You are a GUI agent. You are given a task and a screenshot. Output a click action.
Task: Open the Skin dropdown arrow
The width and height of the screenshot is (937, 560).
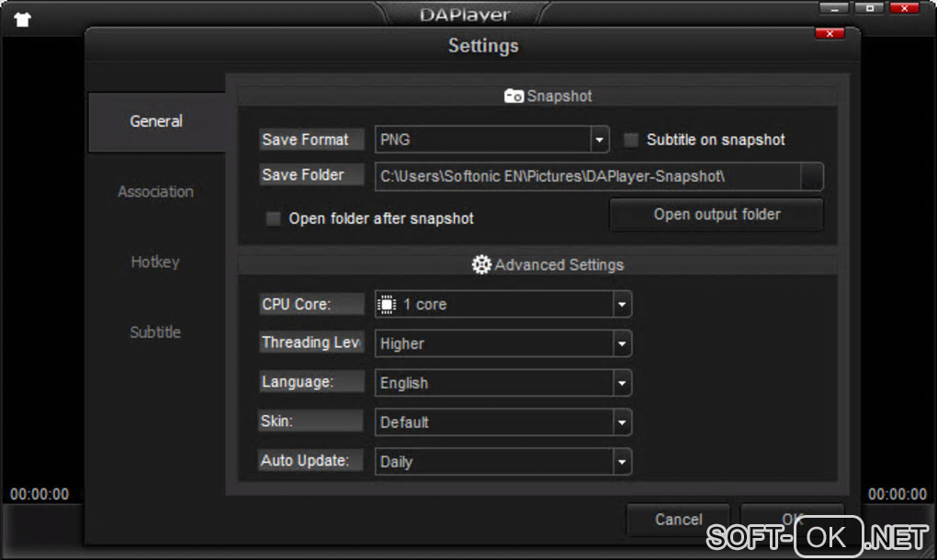(x=622, y=422)
